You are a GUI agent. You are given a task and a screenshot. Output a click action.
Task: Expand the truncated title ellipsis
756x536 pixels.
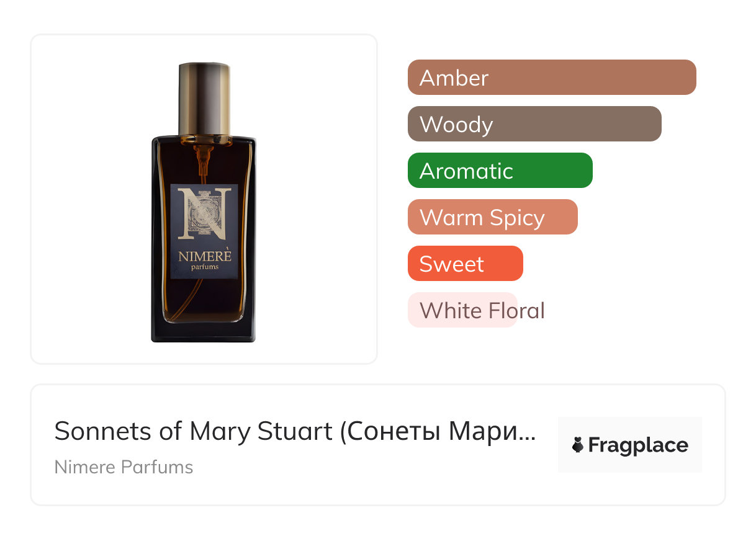(527, 432)
